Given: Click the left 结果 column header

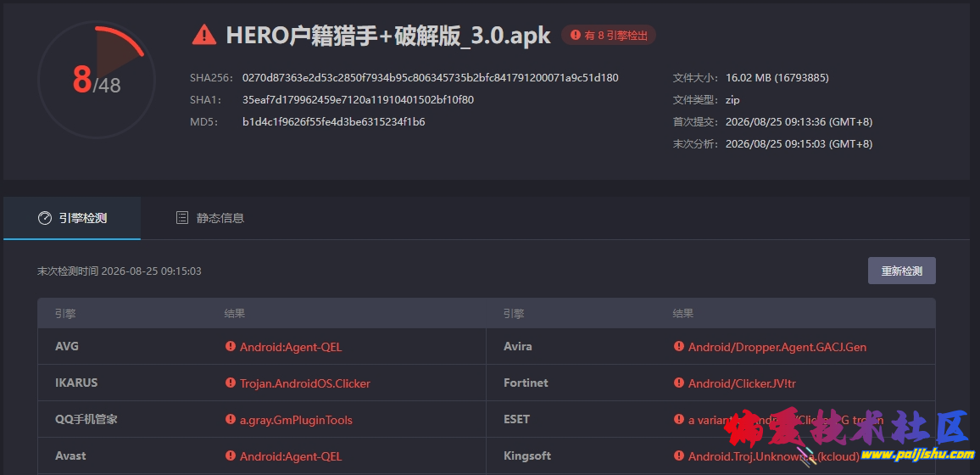Looking at the screenshot, I should [x=235, y=313].
